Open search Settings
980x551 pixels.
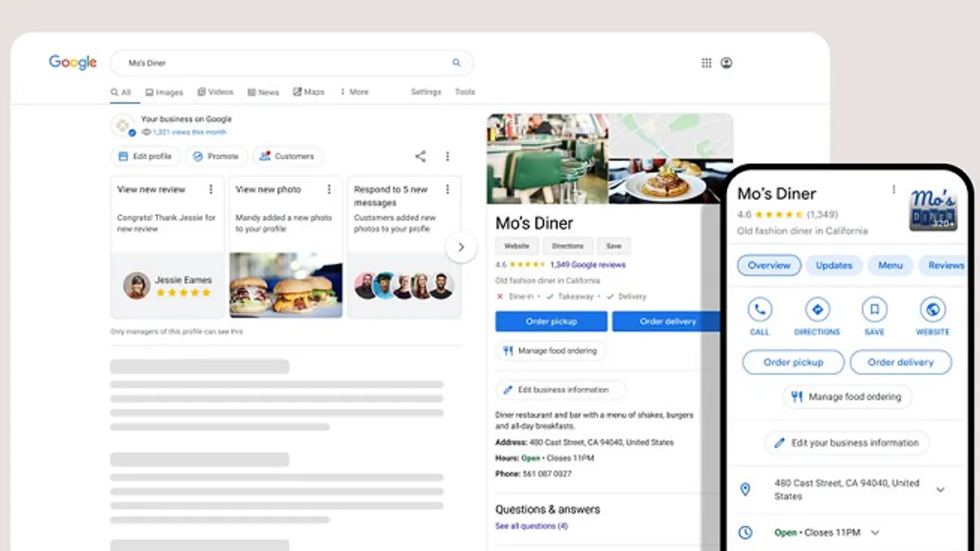pyautogui.click(x=425, y=92)
